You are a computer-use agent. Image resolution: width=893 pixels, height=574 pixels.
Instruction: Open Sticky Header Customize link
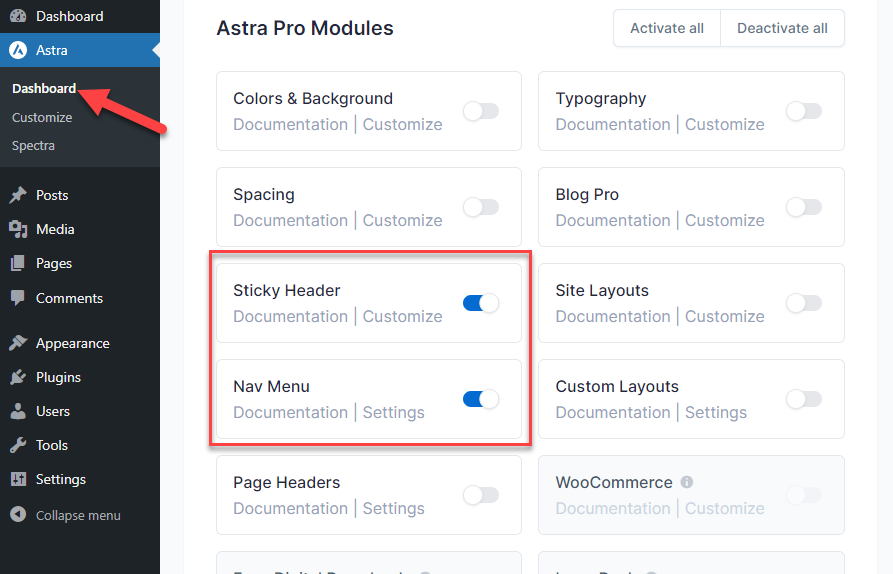coord(403,316)
